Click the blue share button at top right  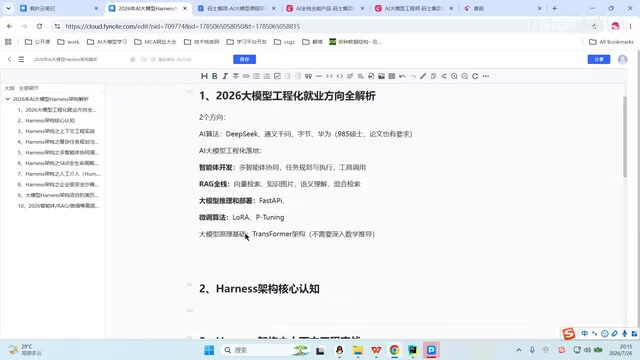(x=599, y=60)
